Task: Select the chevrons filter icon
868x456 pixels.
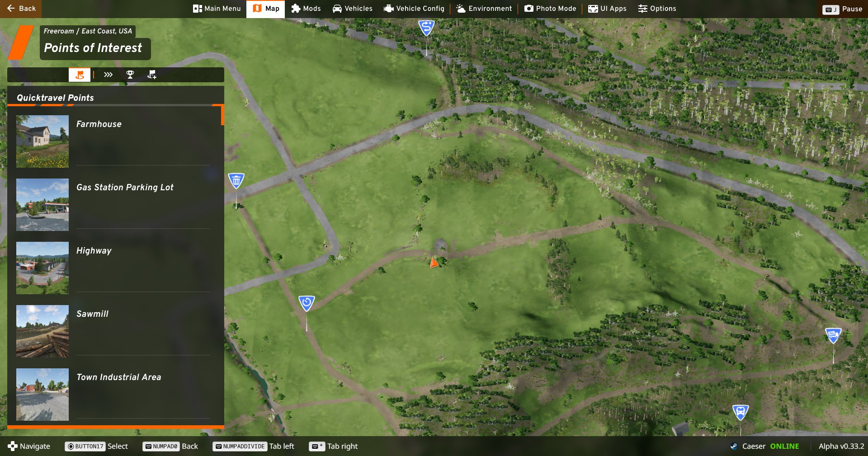Action: pyautogui.click(x=108, y=75)
